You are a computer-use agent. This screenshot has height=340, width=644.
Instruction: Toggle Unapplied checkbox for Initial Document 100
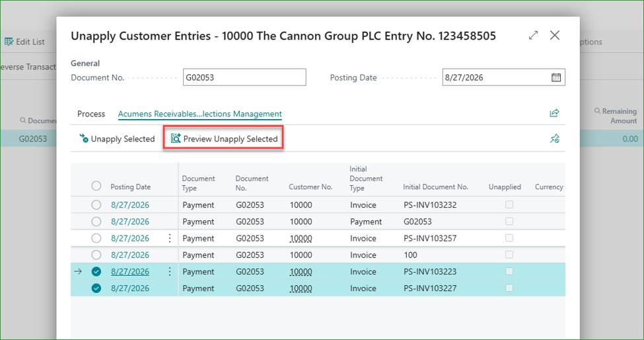pos(509,255)
